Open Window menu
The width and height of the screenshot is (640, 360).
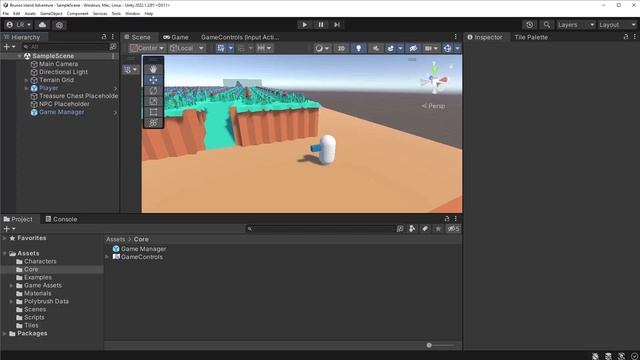coord(132,13)
